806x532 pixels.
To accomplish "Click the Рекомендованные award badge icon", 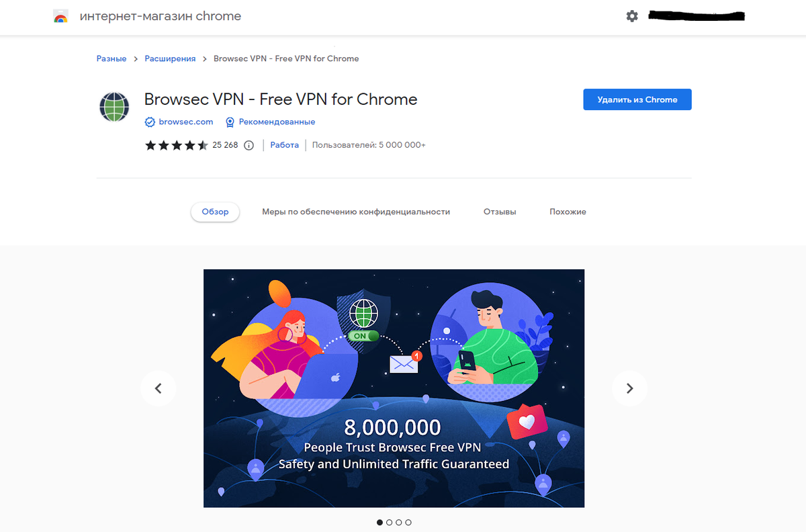I will click(x=230, y=122).
